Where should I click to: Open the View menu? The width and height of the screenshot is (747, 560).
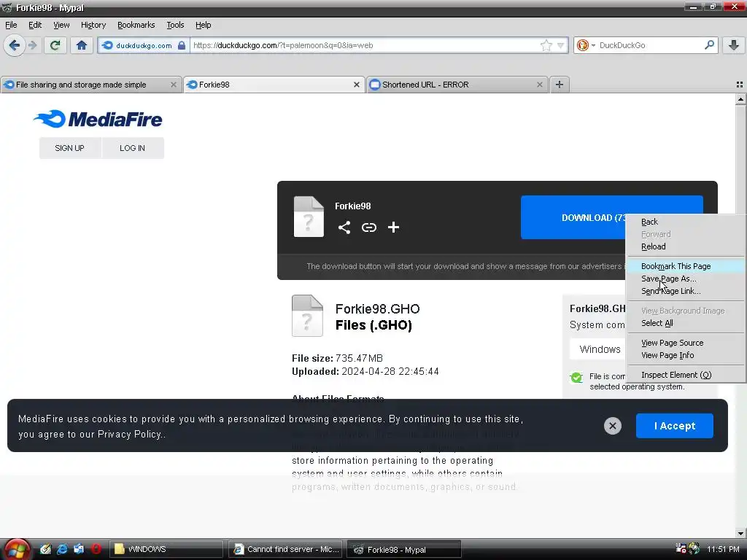point(61,25)
